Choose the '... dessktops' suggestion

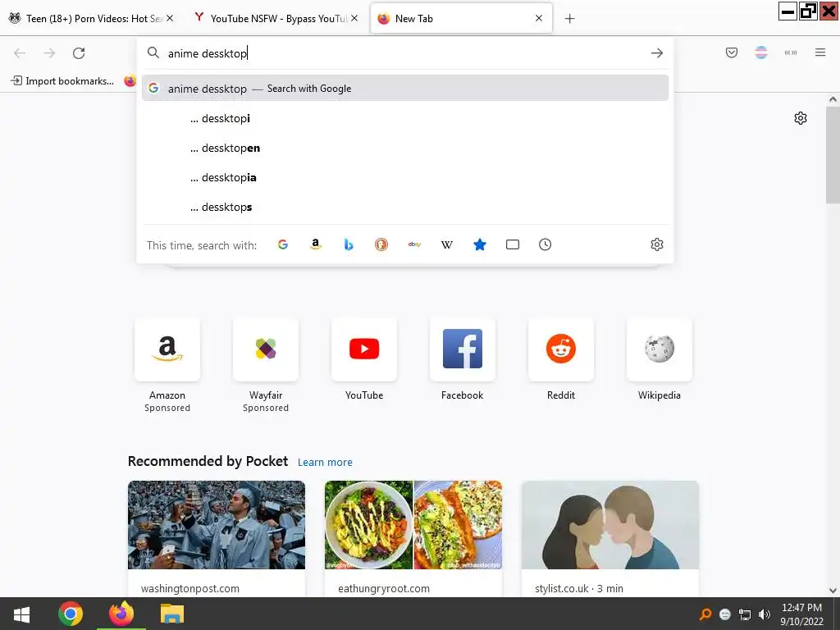[405, 207]
